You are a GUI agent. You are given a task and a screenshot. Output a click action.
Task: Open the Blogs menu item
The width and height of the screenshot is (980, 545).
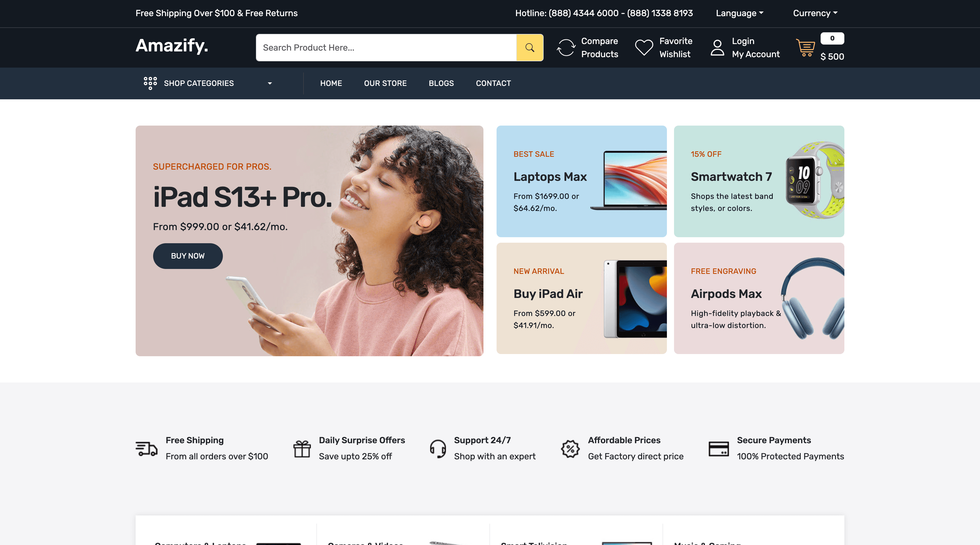(441, 83)
